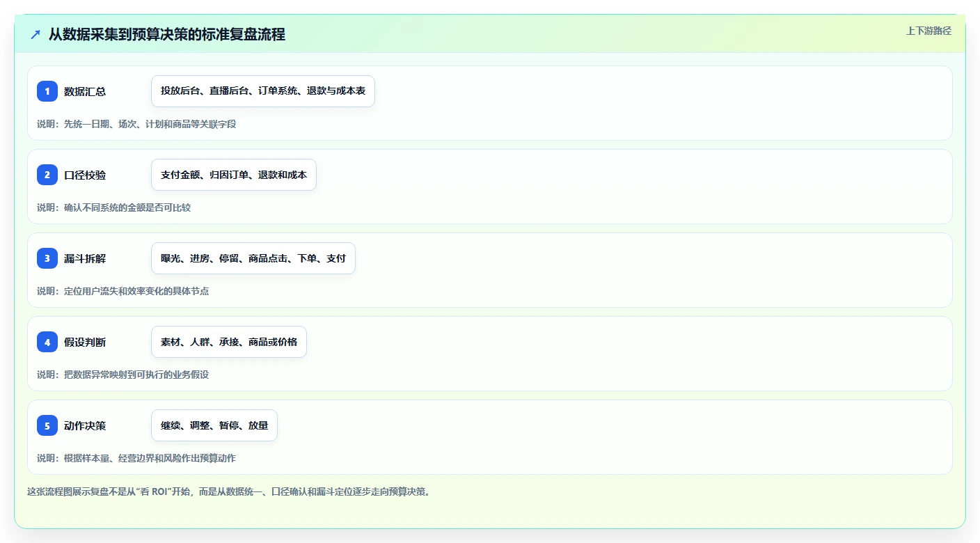
Task: Click the 口径校验 step name
Action: [85, 175]
